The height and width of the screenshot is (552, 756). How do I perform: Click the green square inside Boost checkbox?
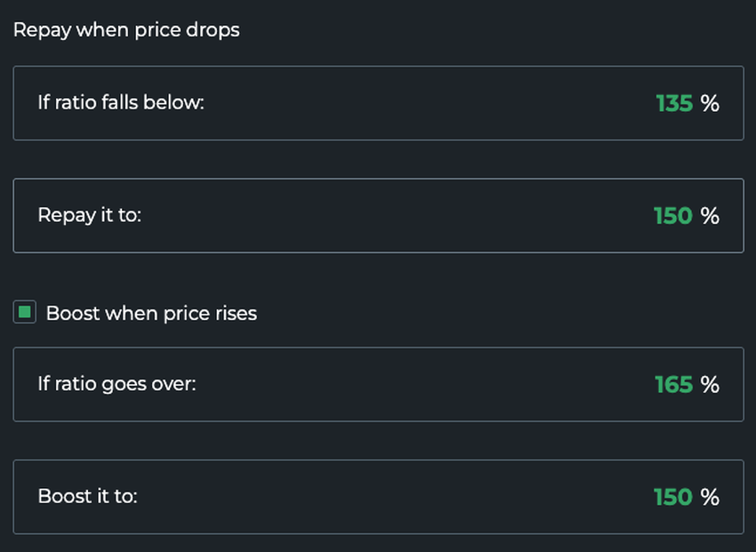pyautogui.click(x=25, y=313)
